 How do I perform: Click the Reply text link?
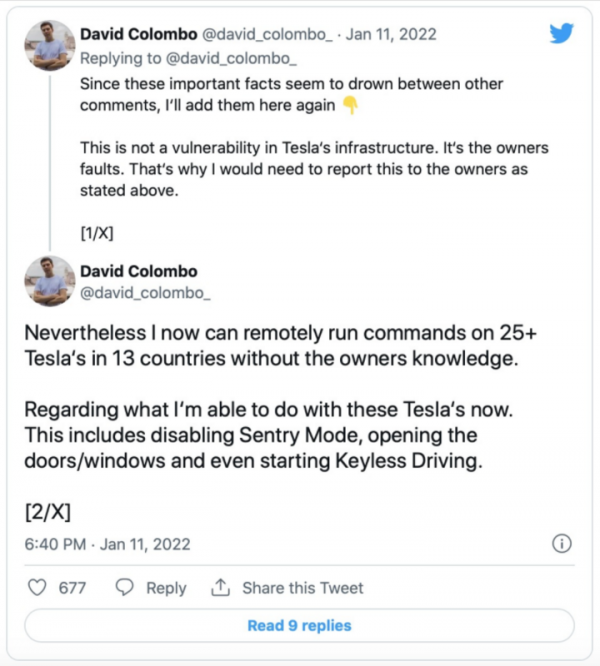click(166, 588)
